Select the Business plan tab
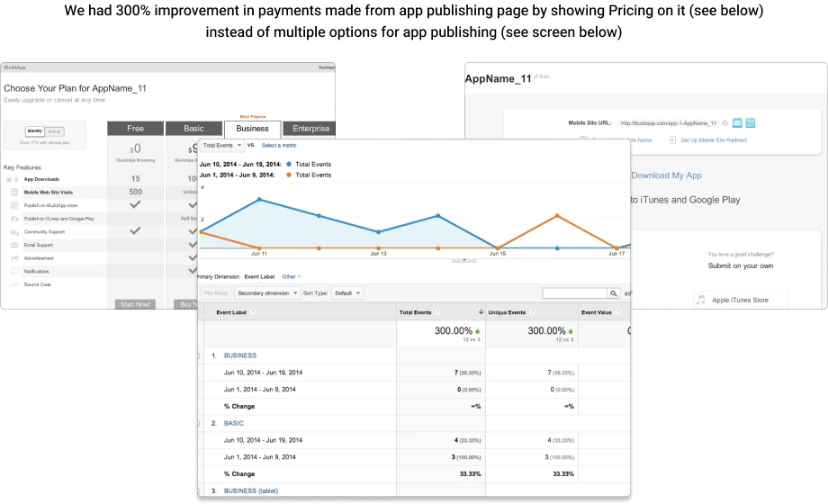Viewport: 828px width, 504px height. click(252, 129)
